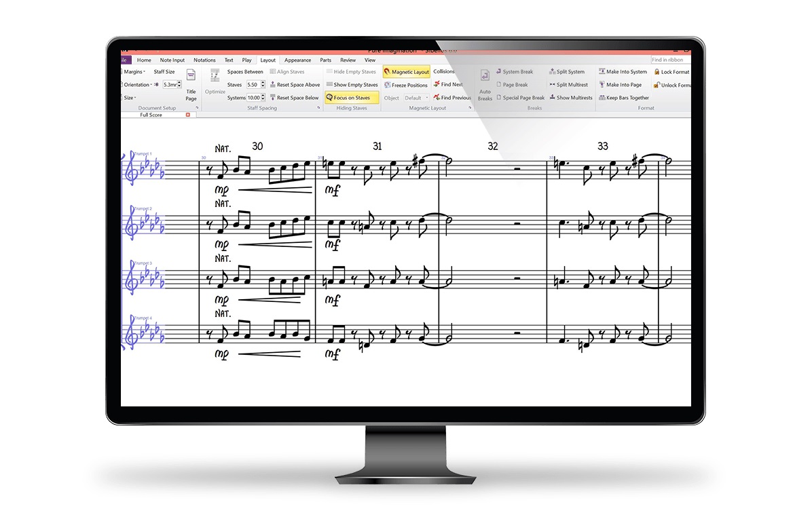812x515 pixels.
Task: Open the Object Default dropdown
Action: click(x=416, y=98)
